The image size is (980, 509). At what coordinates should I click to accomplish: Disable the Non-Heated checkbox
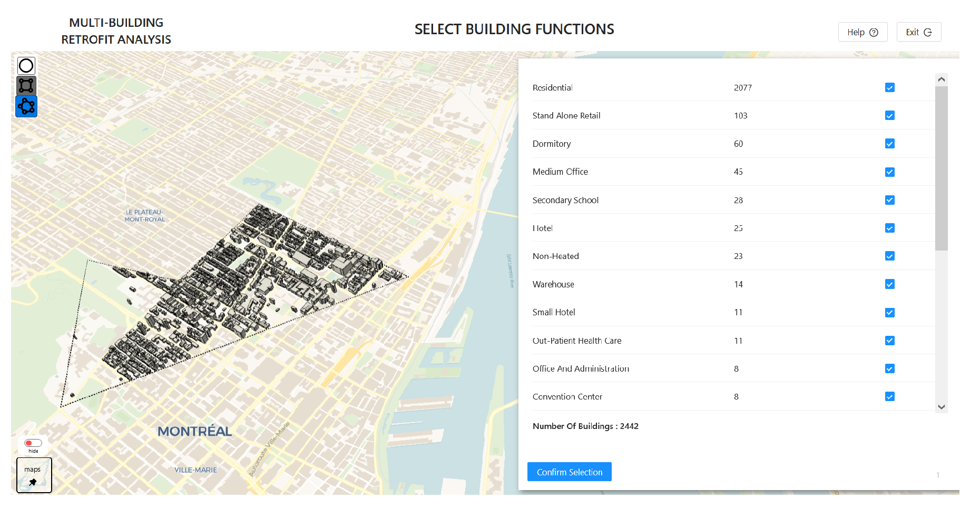click(889, 256)
